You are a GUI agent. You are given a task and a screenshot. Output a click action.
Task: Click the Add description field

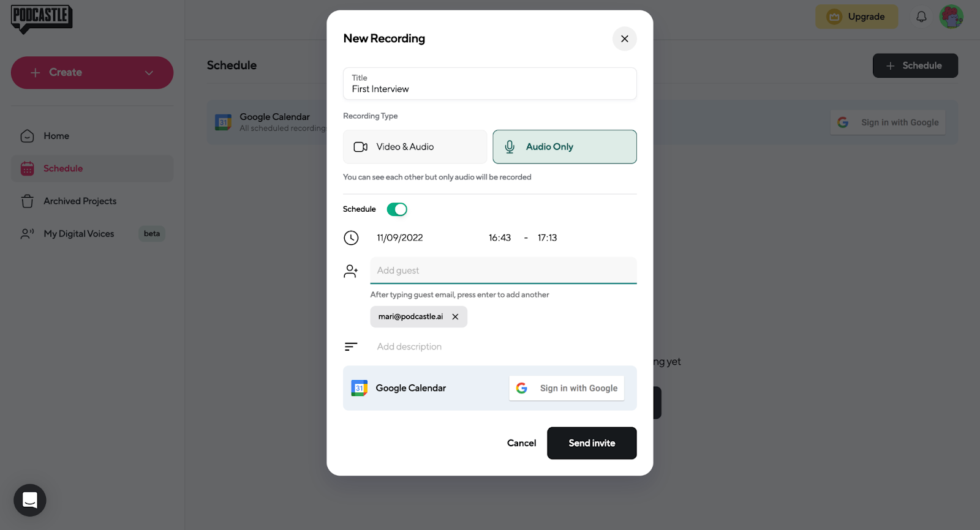[409, 347]
